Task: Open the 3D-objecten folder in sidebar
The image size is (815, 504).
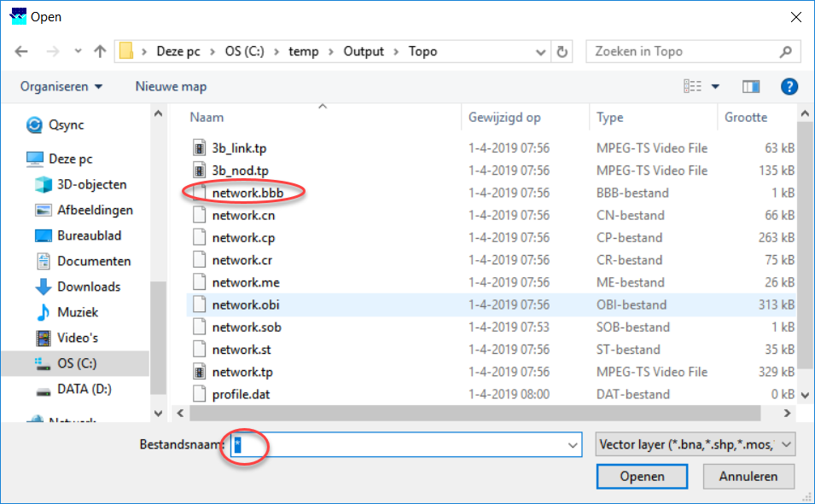Action: click(91, 184)
